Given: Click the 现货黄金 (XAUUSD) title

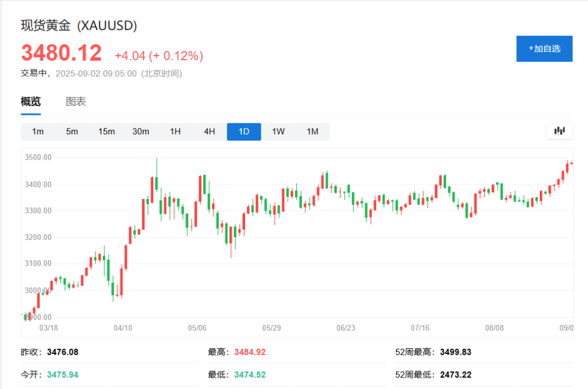Looking at the screenshot, I should [x=79, y=25].
